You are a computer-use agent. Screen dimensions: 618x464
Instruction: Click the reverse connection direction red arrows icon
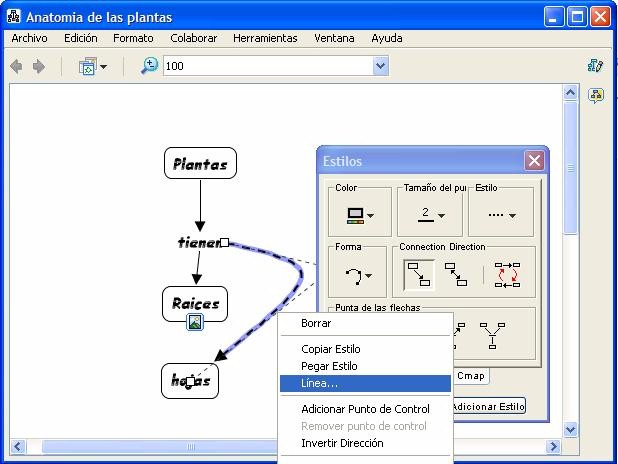point(508,274)
